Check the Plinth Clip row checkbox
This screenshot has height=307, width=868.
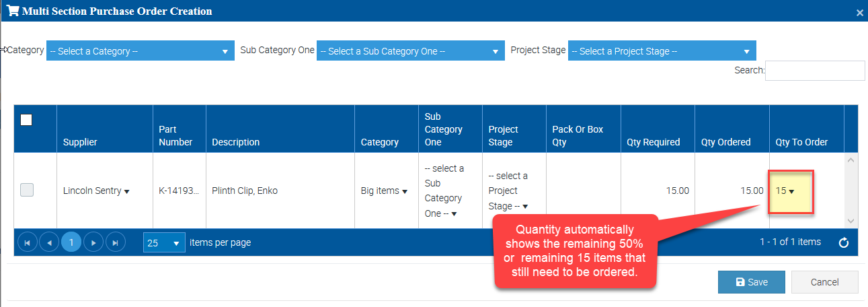[x=27, y=191]
